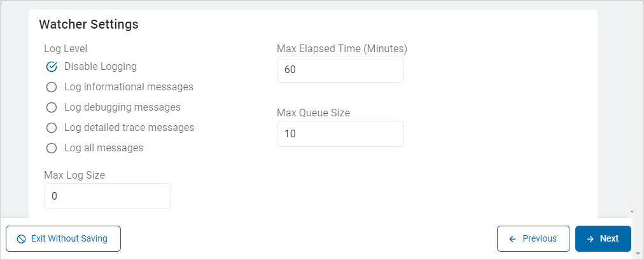Focus the Max Elapsed Time (Minutes) field
This screenshot has height=260, width=644.
[340, 70]
